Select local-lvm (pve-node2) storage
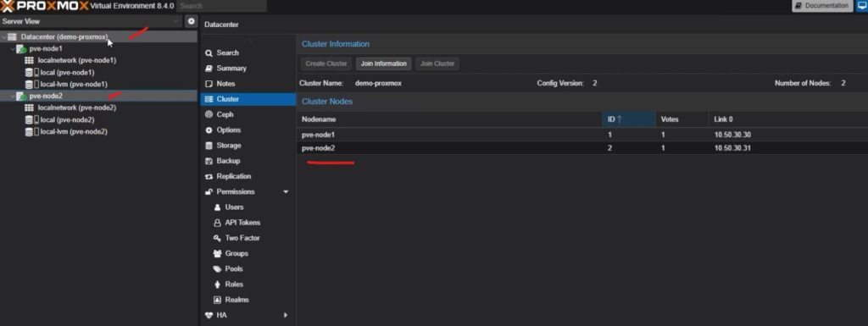 [x=74, y=132]
